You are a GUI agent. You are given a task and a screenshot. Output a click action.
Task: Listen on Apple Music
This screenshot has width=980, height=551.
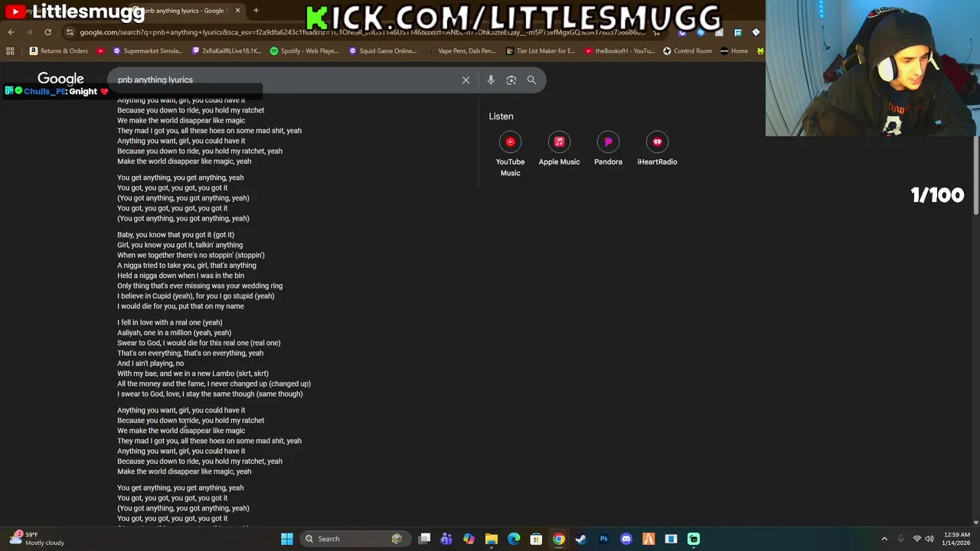(559, 149)
